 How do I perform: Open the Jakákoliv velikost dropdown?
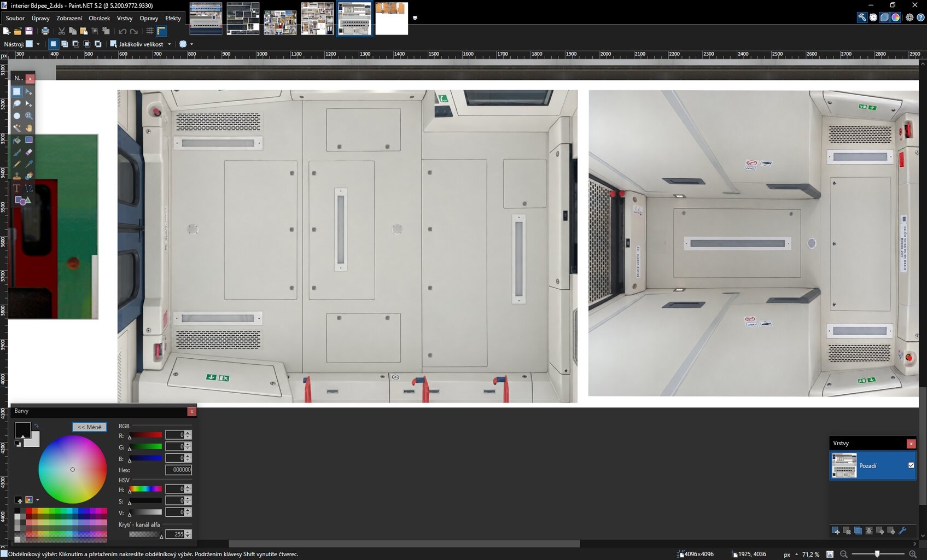(141, 44)
